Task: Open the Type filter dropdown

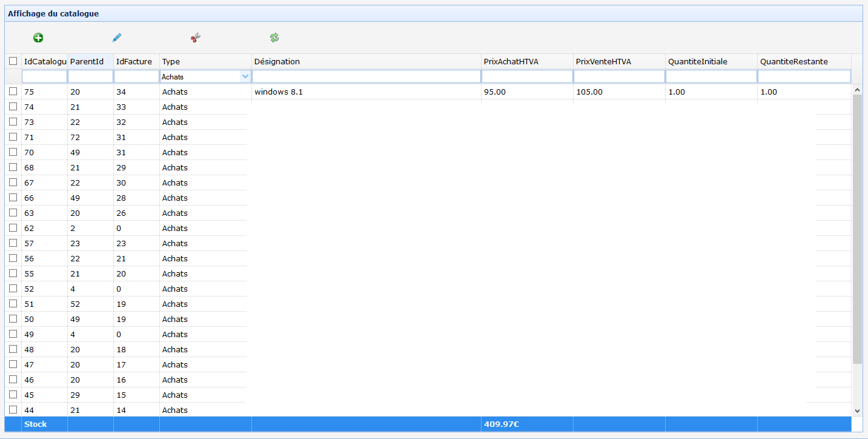Action: coord(245,77)
